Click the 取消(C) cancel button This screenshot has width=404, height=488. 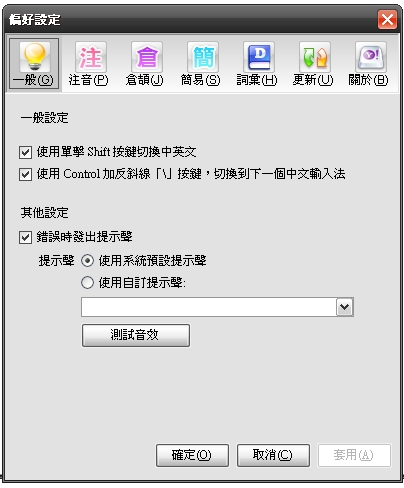tap(273, 455)
